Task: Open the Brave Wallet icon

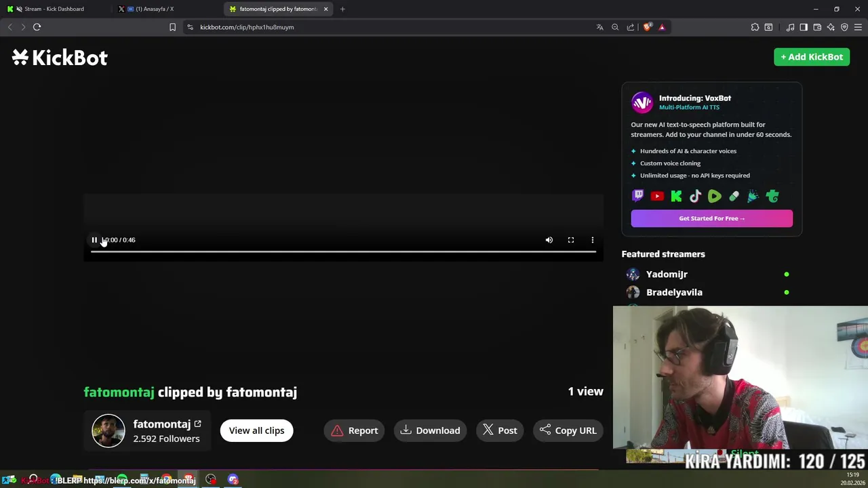Action: [x=817, y=27]
